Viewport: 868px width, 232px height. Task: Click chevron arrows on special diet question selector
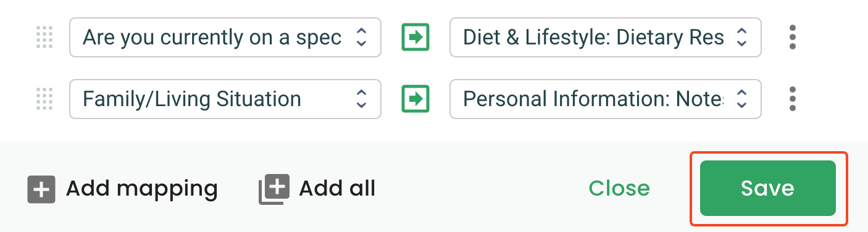click(x=362, y=38)
